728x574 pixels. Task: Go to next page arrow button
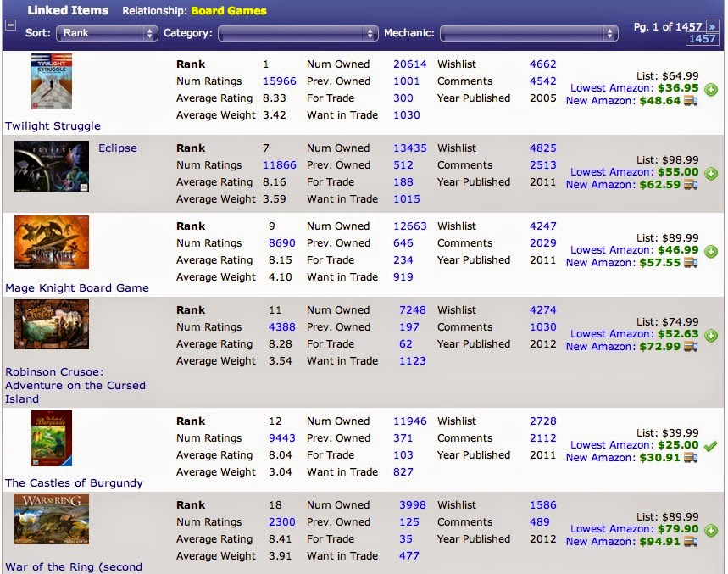[712, 26]
